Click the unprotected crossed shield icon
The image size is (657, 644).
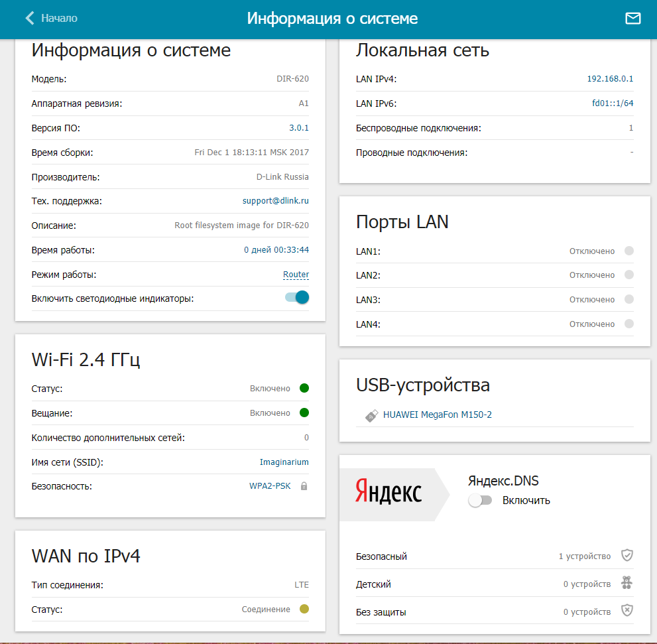[627, 612]
